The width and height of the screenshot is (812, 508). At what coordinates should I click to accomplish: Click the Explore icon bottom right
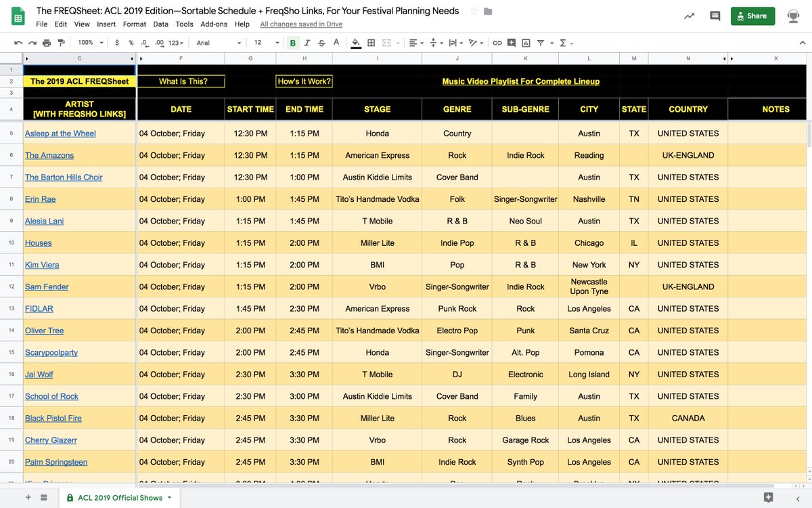coord(767,497)
